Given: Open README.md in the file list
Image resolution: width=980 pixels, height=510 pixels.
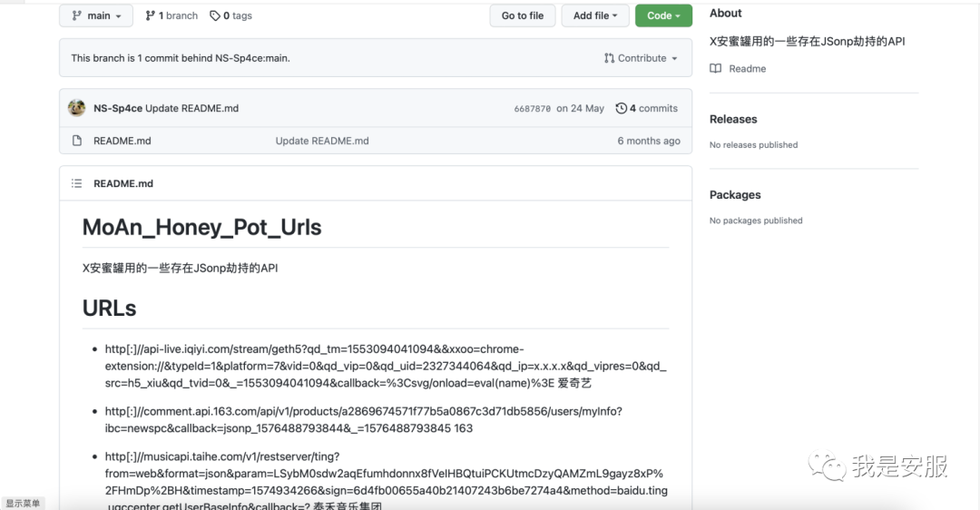Looking at the screenshot, I should pos(122,141).
